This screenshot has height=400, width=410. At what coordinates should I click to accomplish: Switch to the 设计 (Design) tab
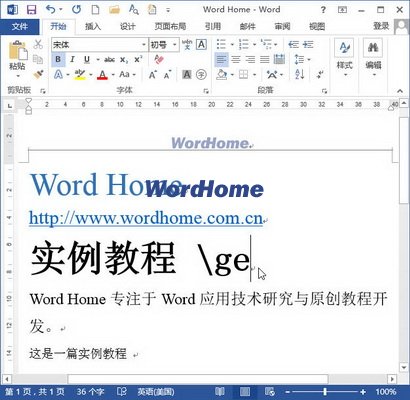127,26
